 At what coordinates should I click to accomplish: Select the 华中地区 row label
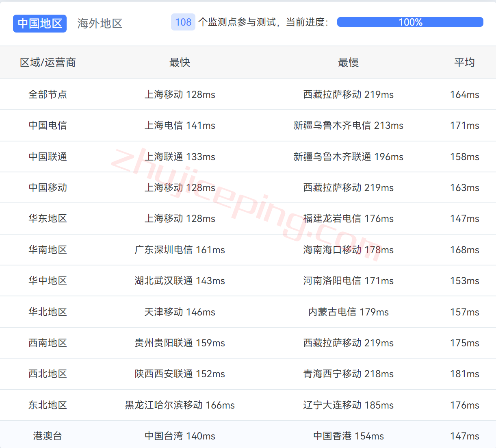tap(48, 281)
